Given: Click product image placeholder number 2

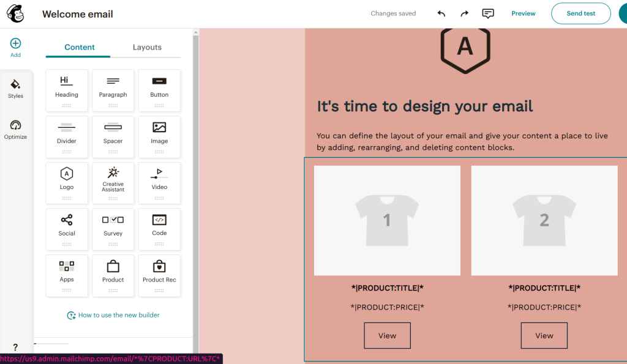Looking at the screenshot, I should [544, 221].
